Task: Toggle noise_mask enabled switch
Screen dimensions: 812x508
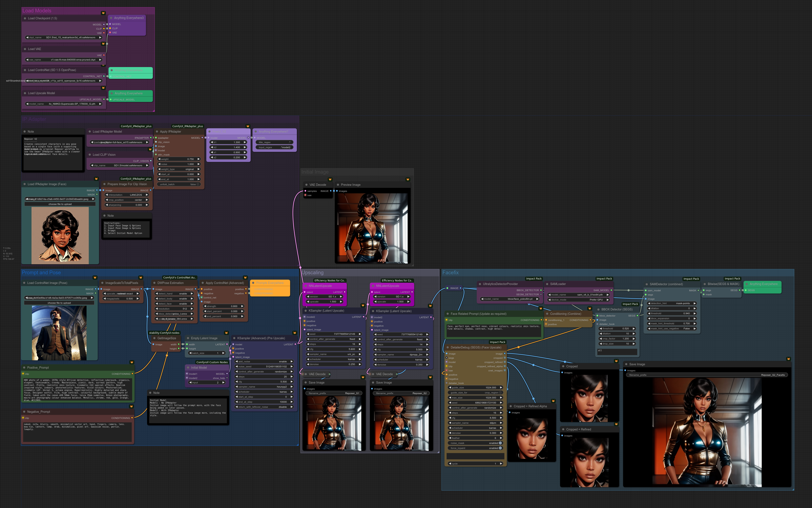Action: pos(500,443)
